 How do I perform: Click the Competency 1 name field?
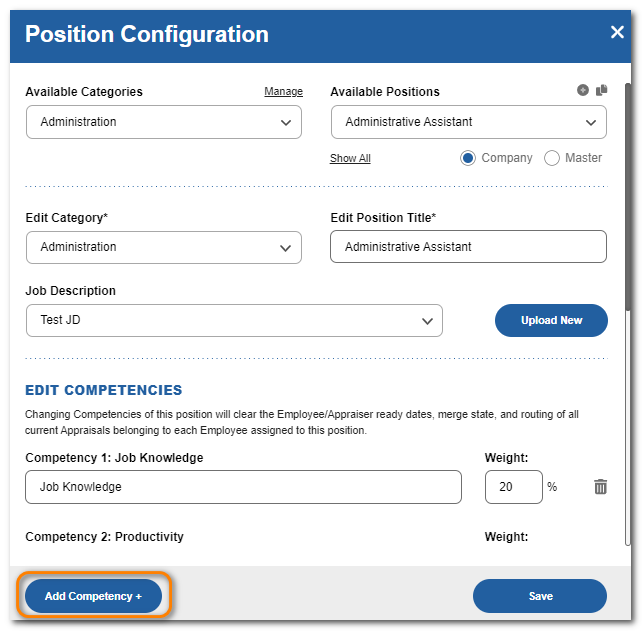(x=243, y=487)
